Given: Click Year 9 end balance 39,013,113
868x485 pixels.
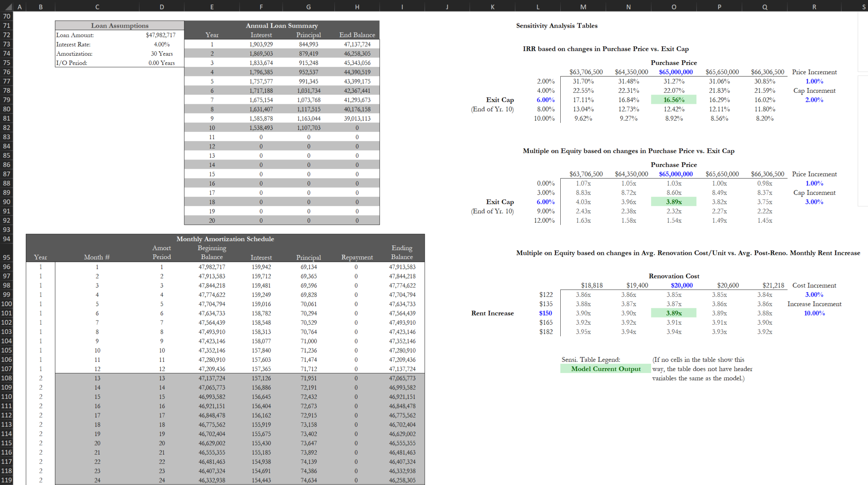Looking at the screenshot, I should point(357,119).
